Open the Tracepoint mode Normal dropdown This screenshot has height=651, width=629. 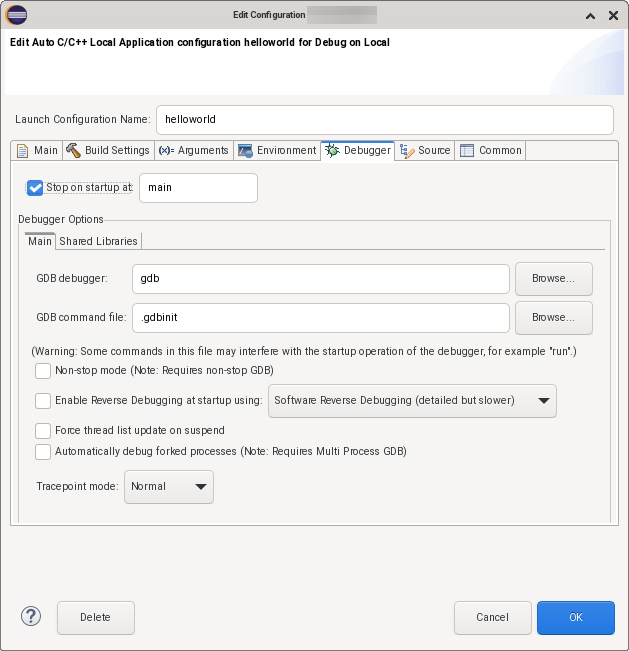coord(169,487)
